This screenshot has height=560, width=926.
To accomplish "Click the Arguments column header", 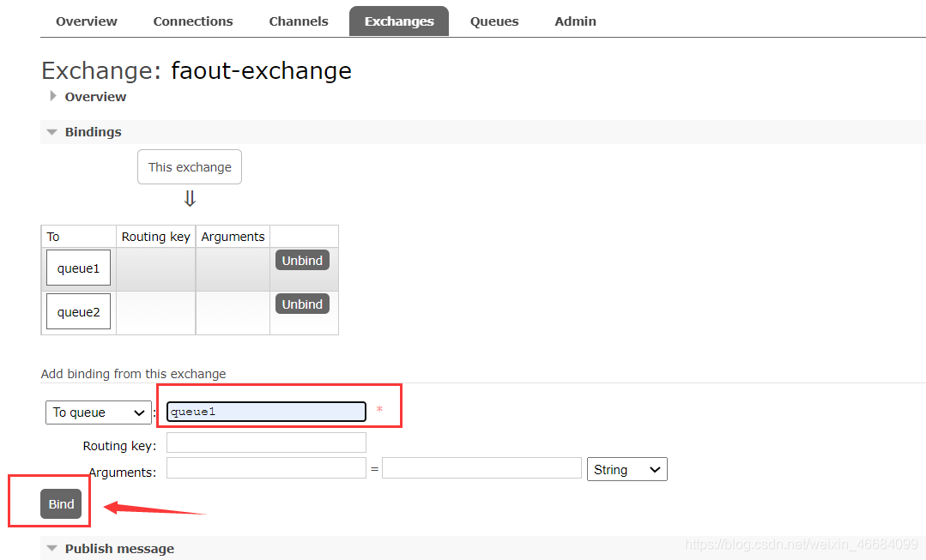I will click(x=233, y=237).
